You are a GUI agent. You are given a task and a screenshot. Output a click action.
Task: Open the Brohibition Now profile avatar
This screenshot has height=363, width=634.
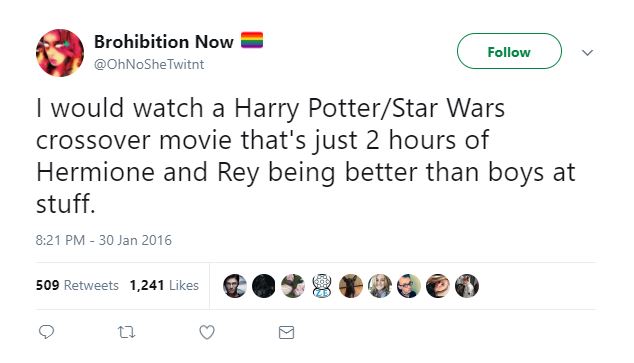pyautogui.click(x=60, y=53)
